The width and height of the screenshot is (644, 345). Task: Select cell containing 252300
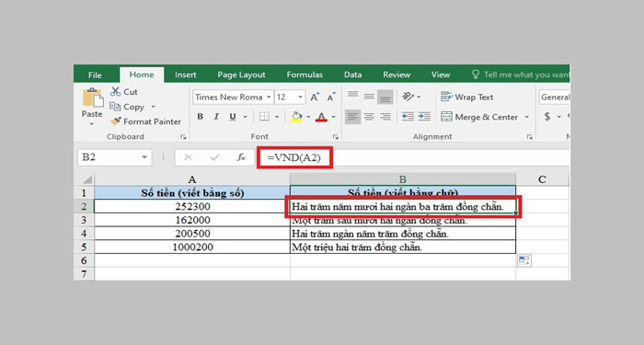(192, 207)
